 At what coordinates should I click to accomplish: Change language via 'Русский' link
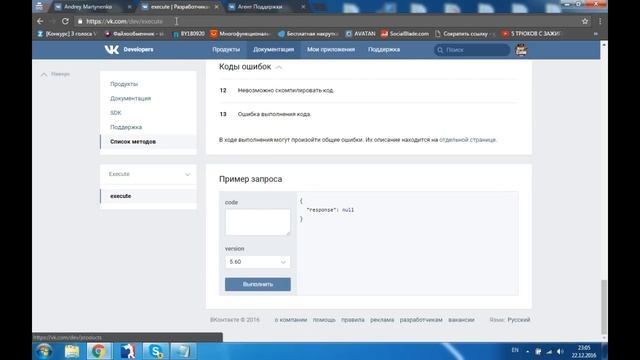tap(519, 320)
